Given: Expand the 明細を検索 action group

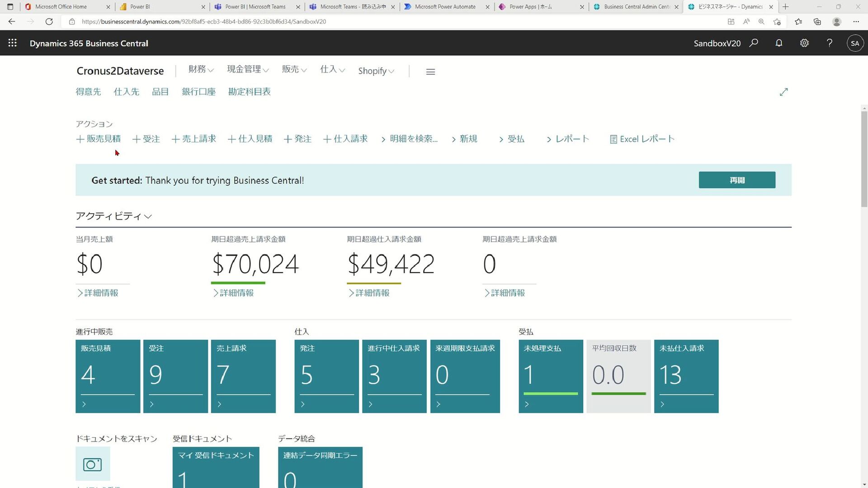Looking at the screenshot, I should point(409,139).
